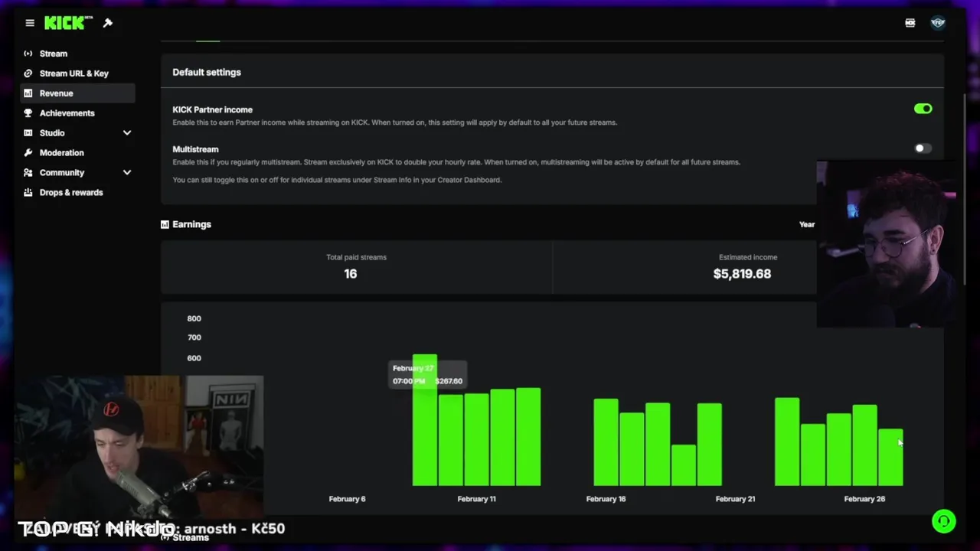980x551 pixels.
Task: Enable the Multistream switch
Action: [x=923, y=148]
